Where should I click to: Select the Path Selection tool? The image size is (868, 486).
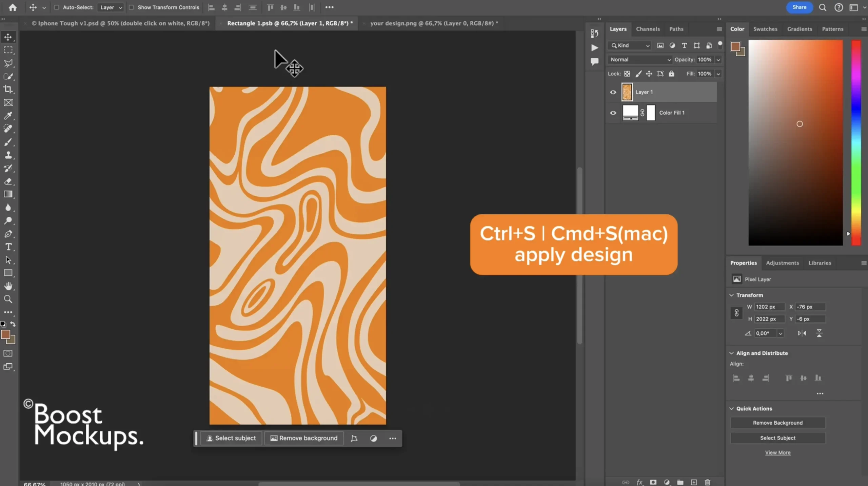point(8,260)
